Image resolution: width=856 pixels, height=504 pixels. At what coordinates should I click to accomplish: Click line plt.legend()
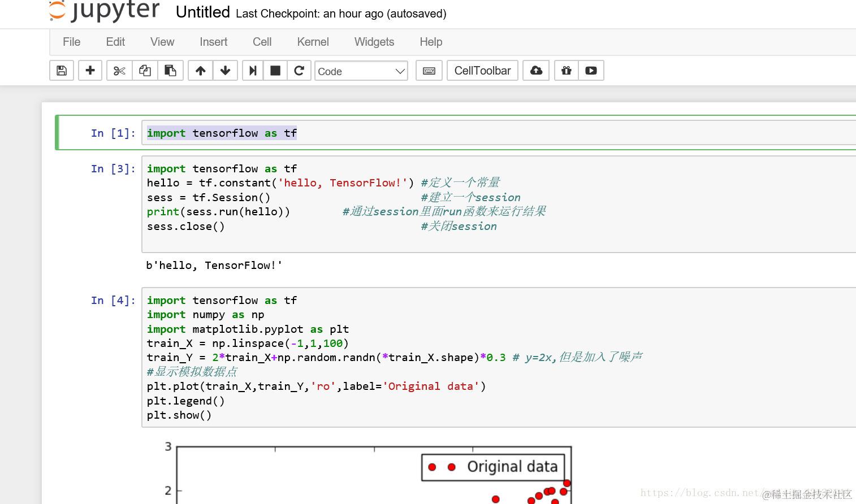(x=185, y=401)
